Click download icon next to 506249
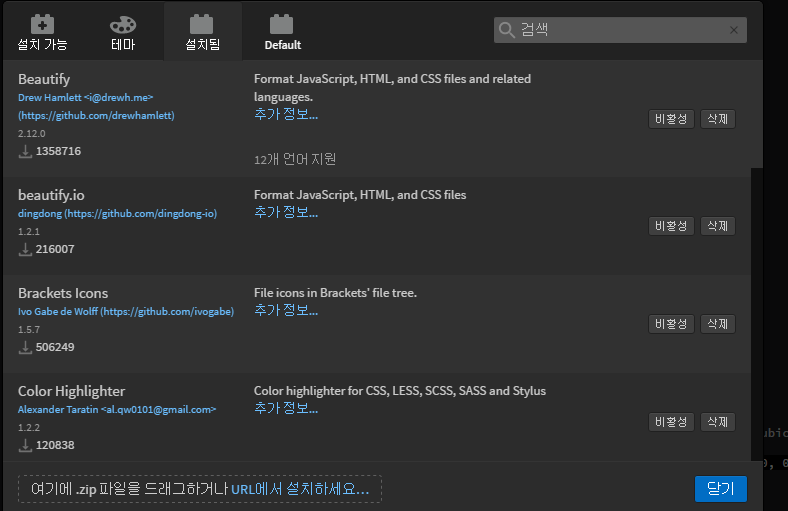 [x=25, y=347]
